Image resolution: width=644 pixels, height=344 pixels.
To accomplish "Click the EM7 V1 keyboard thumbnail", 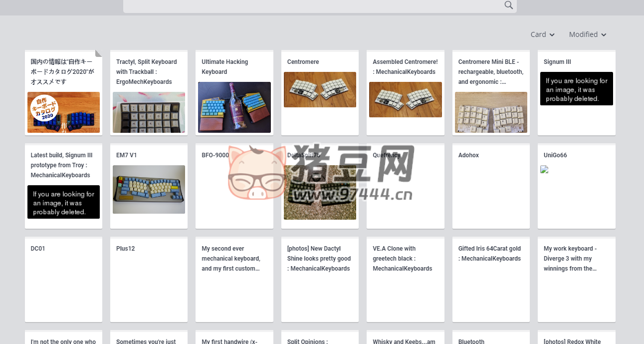I will click(x=149, y=189).
